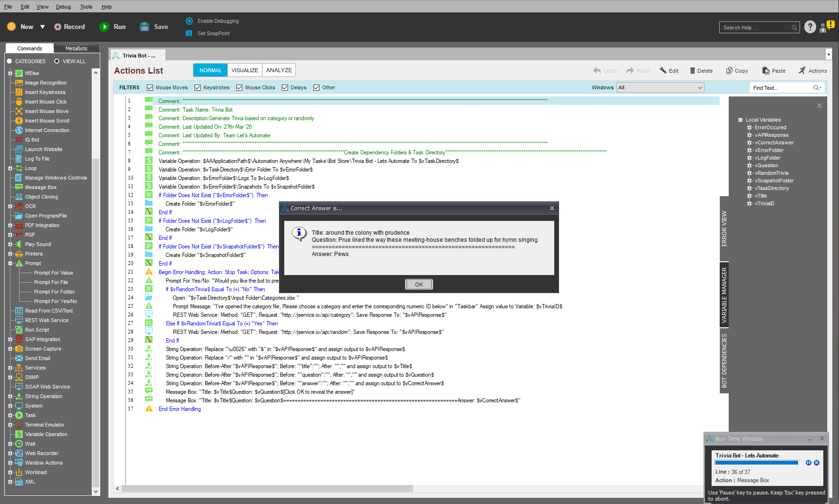
Task: Uncheck the Keystrokes filter checkbox
Action: click(197, 88)
